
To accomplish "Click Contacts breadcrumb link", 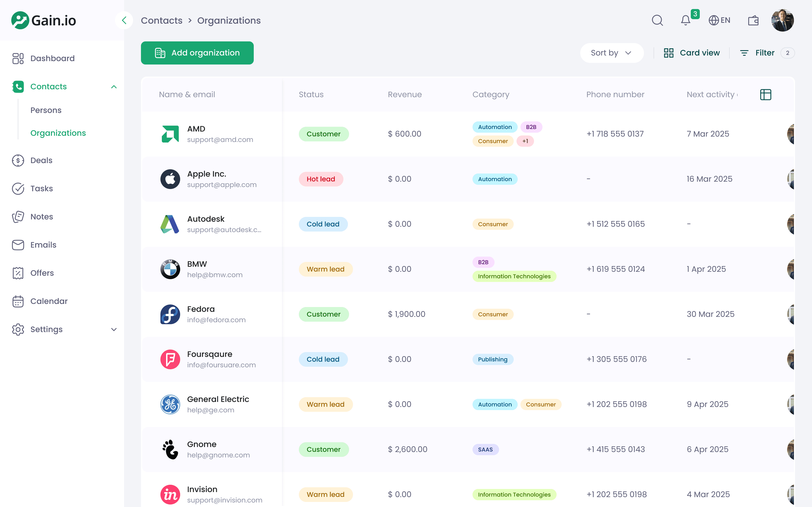I will tap(161, 21).
